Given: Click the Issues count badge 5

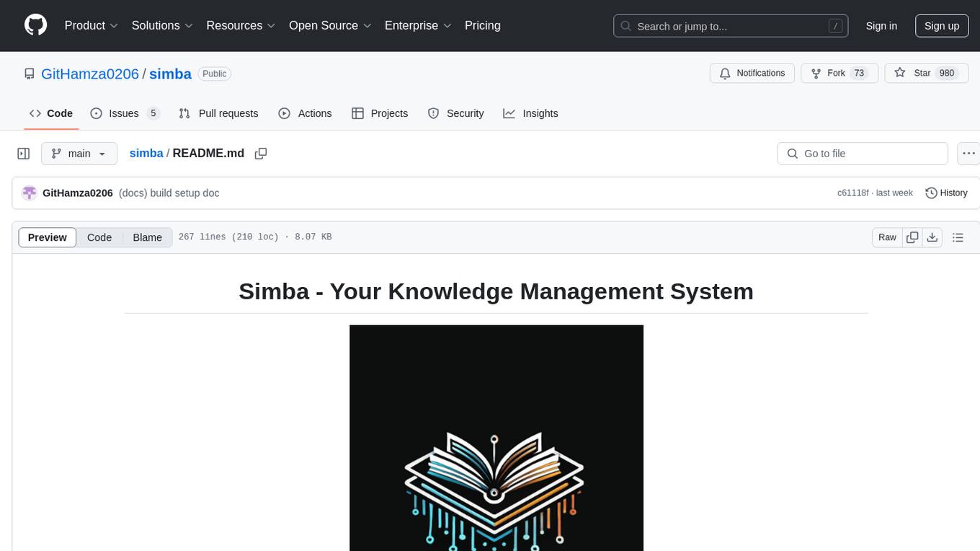Looking at the screenshot, I should click(x=153, y=113).
